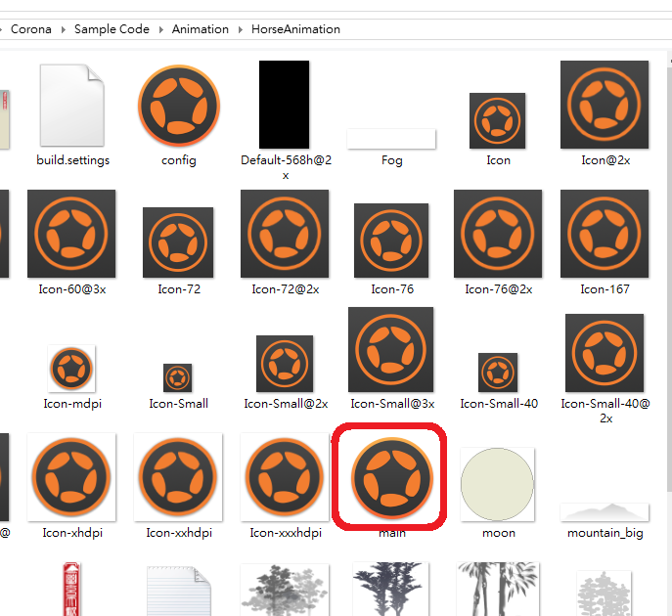Select the moon image thumbnail
The height and width of the screenshot is (616, 672).
[x=498, y=485]
